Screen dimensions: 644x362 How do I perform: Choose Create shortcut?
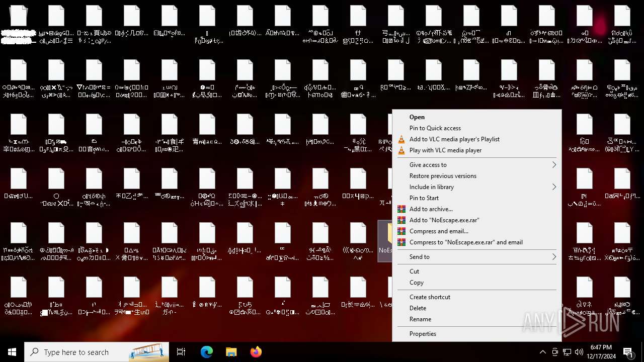(x=477, y=297)
